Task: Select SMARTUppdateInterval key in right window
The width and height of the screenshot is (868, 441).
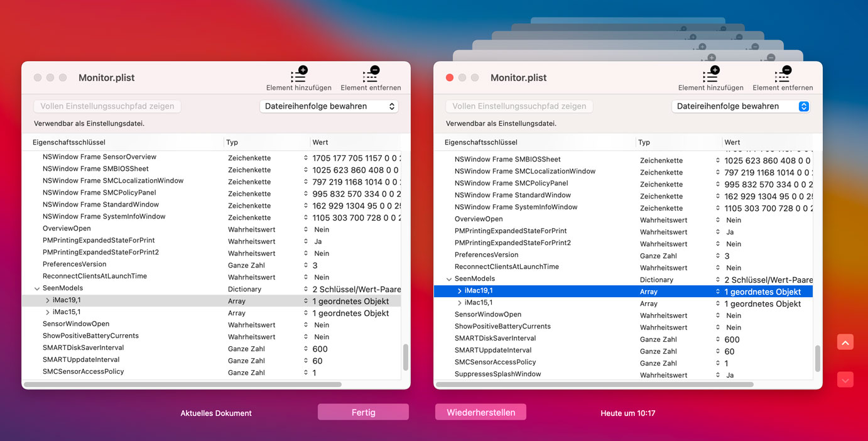Action: click(493, 351)
